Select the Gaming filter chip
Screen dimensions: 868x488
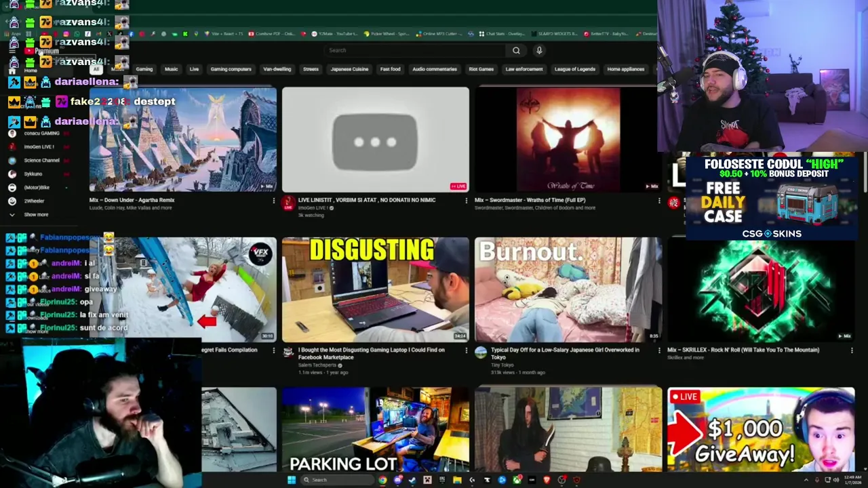[144, 69]
